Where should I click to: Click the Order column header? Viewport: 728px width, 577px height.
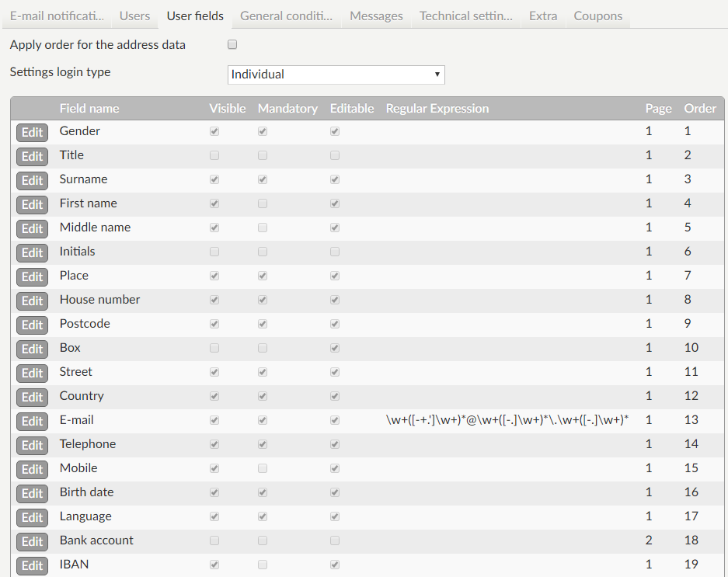pyautogui.click(x=699, y=109)
